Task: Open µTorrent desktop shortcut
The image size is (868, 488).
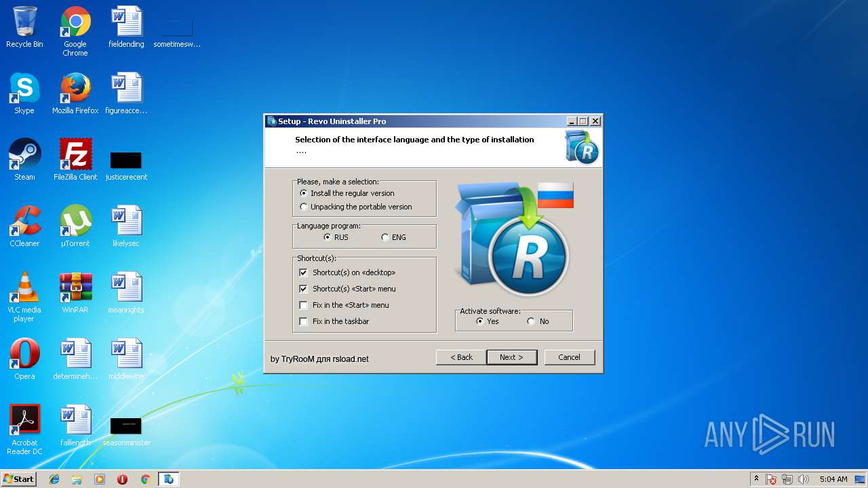Action: (75, 226)
